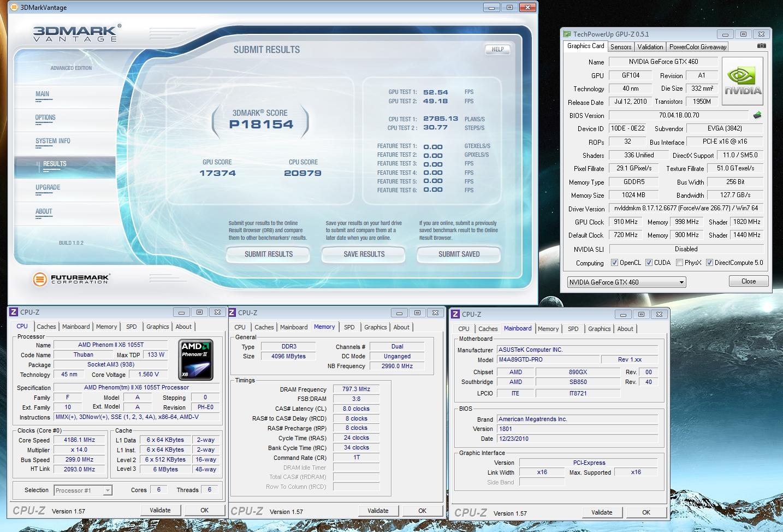Click the SUBMIT RESULTS button

click(x=269, y=254)
